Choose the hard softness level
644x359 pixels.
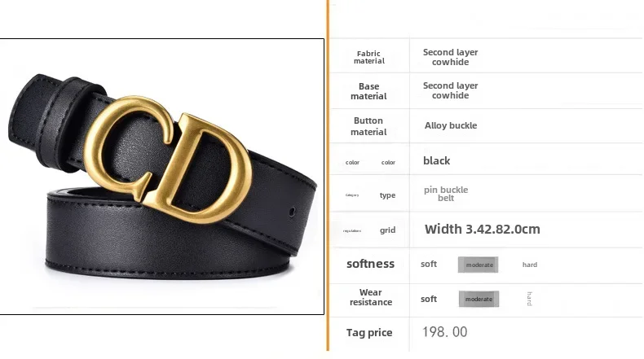coord(529,265)
